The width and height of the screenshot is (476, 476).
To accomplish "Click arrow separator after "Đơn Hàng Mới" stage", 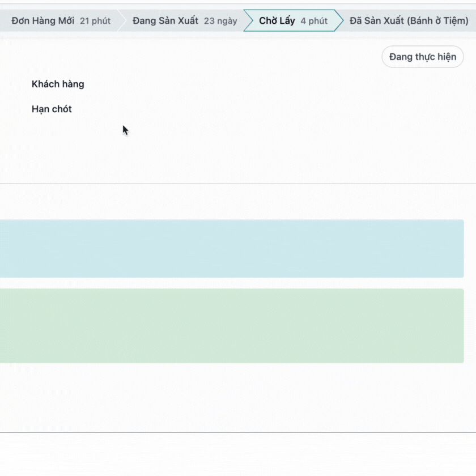I will [x=122, y=21].
